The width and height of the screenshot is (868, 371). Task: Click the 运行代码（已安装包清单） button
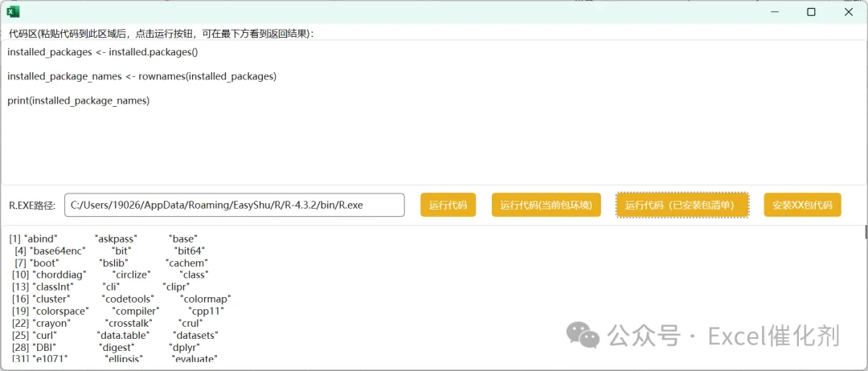682,205
